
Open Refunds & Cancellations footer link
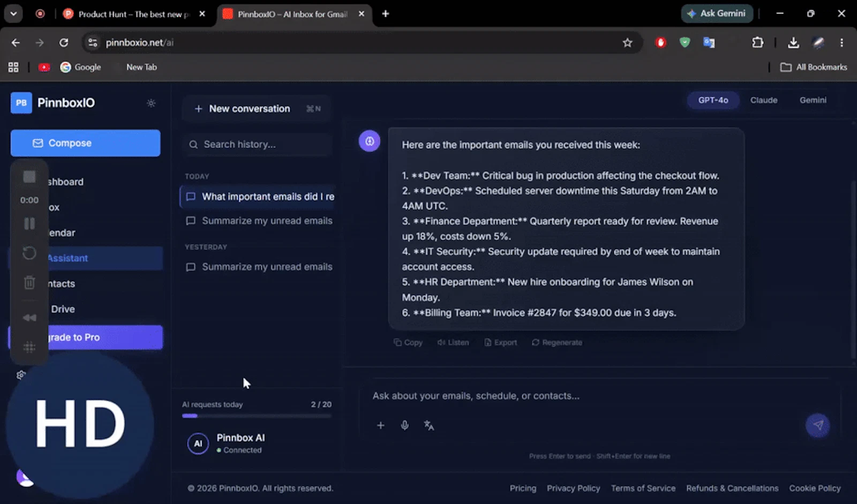pyautogui.click(x=732, y=488)
